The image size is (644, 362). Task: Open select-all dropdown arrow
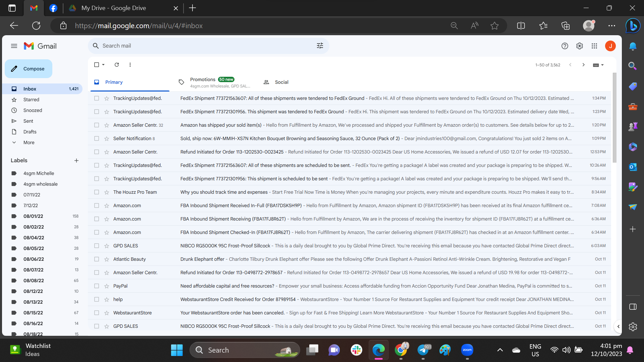point(103,65)
